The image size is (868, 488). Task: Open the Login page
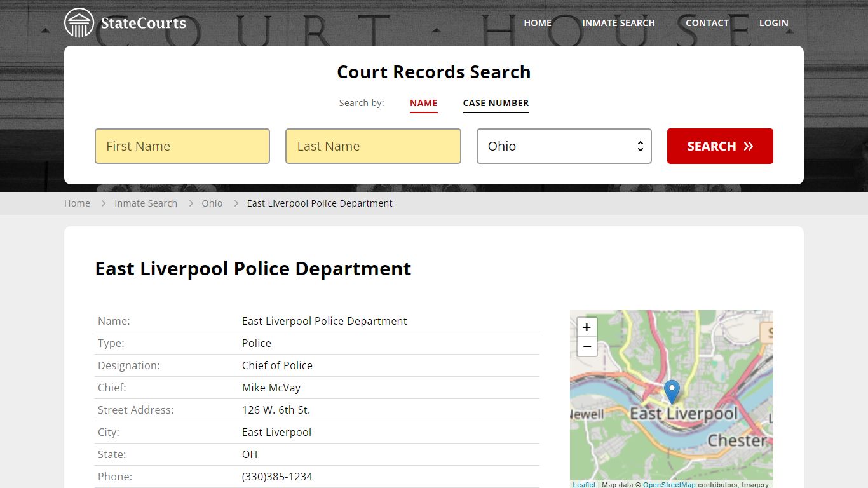click(773, 23)
